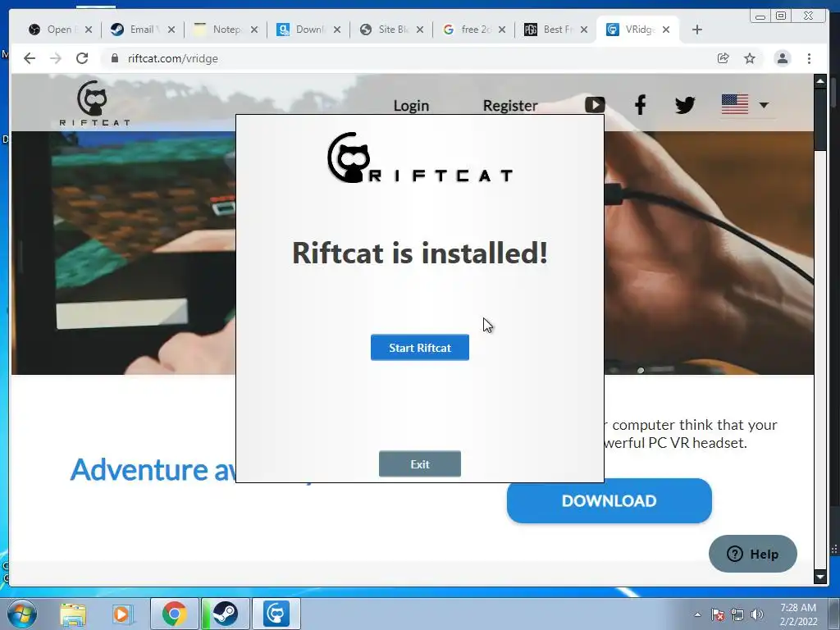Open a new Chrome tab

coord(696,30)
